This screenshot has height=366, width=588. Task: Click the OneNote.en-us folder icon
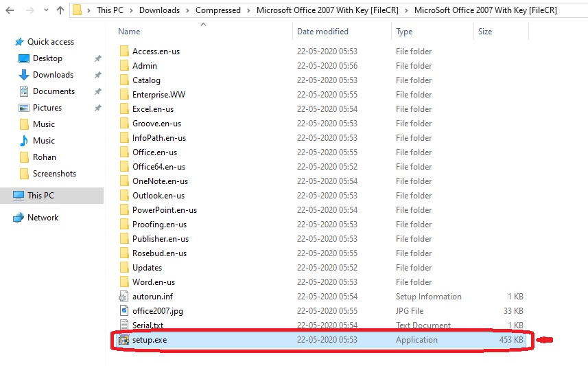(x=124, y=181)
